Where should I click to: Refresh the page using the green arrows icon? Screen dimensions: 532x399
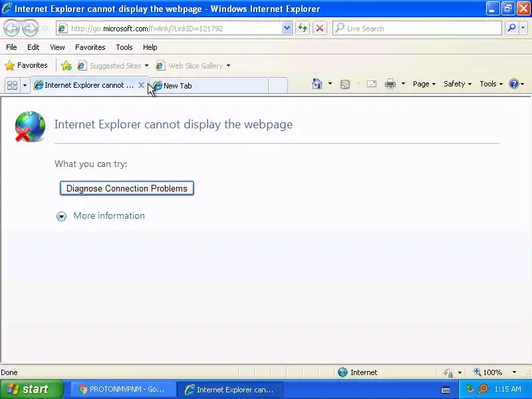click(x=303, y=29)
